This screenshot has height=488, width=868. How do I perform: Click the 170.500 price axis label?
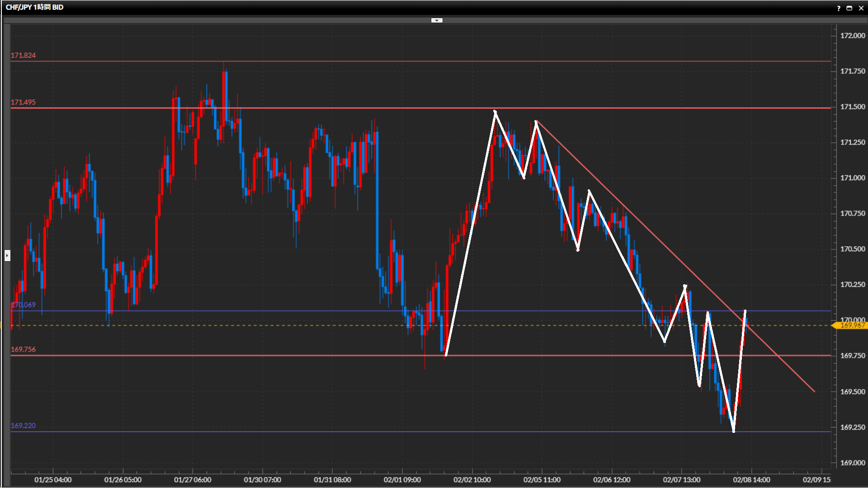(852, 249)
